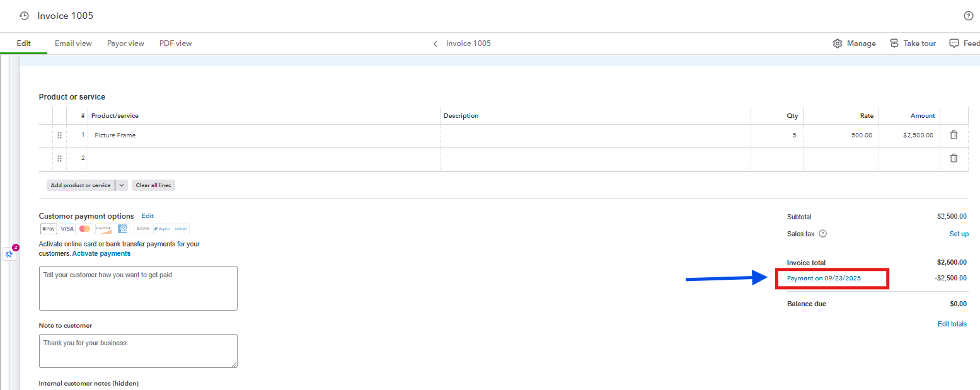
Task: Click the American Express card icon
Action: [122, 229]
